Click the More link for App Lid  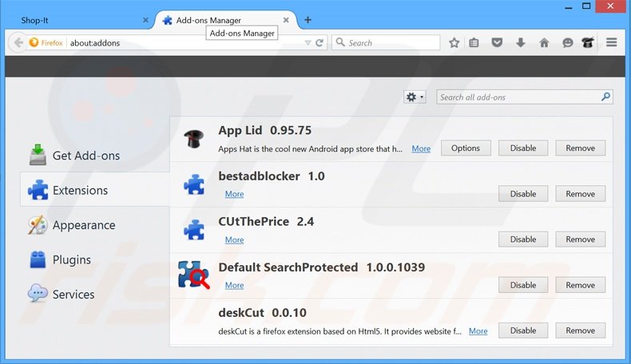tap(421, 148)
